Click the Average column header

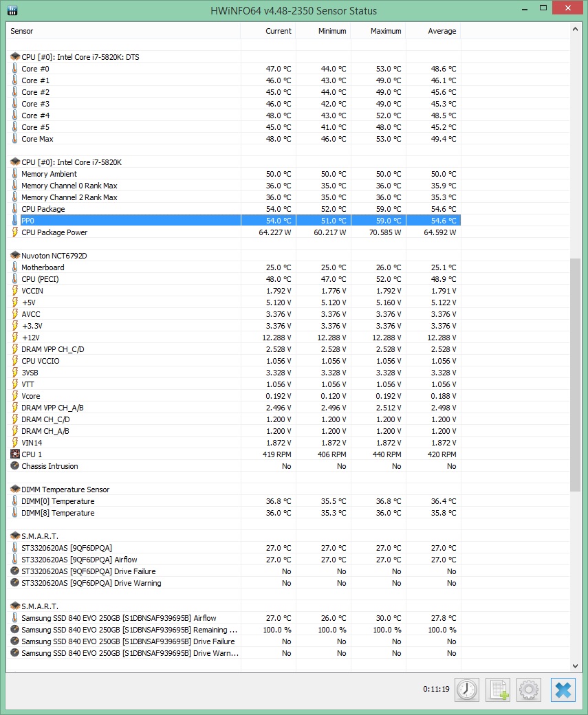[x=433, y=31]
